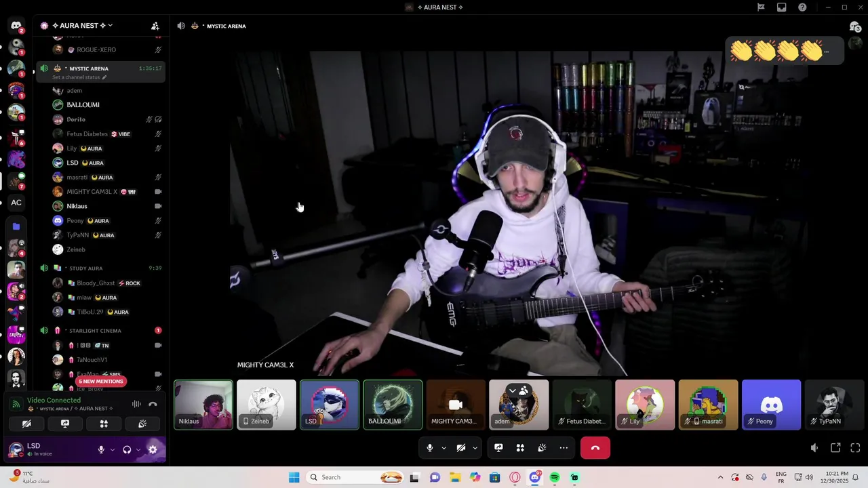Show hidden system tray icons
868x488 pixels.
pos(720,477)
